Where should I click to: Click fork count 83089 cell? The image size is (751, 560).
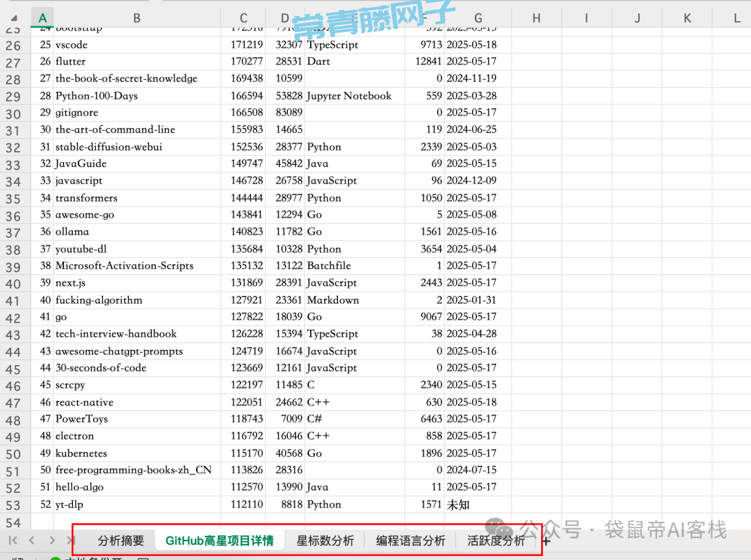coord(285,113)
